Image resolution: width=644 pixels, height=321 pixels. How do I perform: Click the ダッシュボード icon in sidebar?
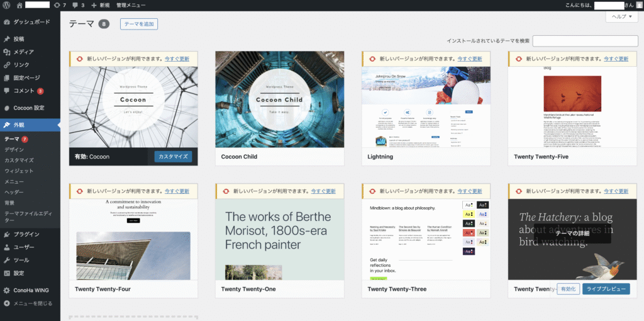point(7,21)
